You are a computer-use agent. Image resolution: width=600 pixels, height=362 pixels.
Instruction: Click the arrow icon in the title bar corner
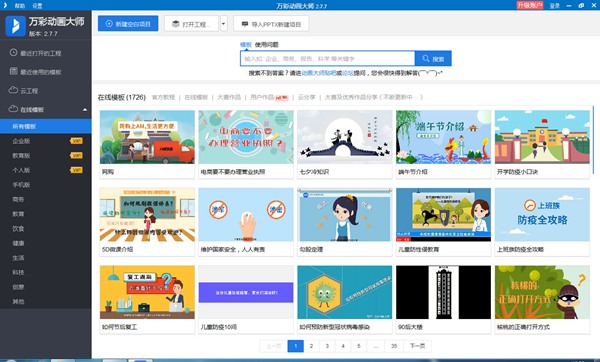point(5,5)
